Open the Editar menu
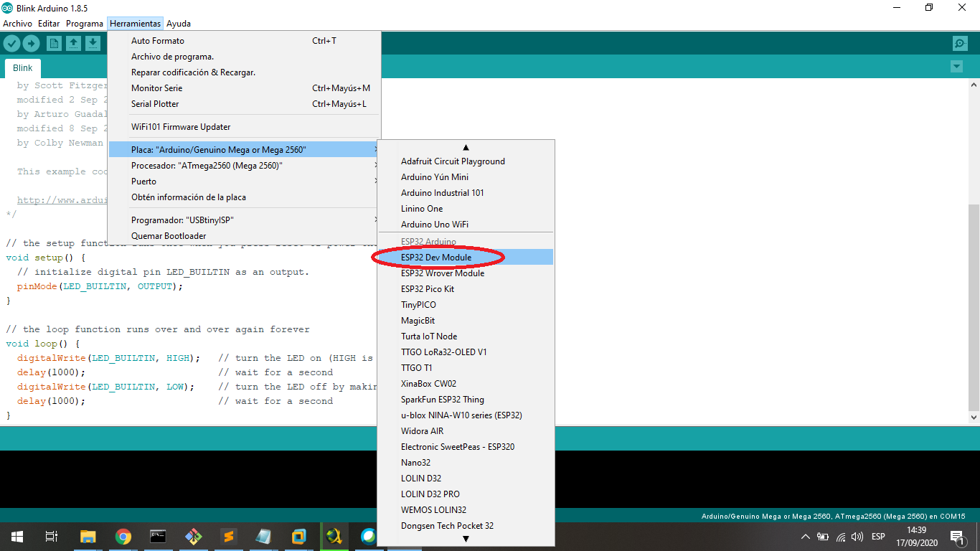980x551 pixels. pos(49,24)
